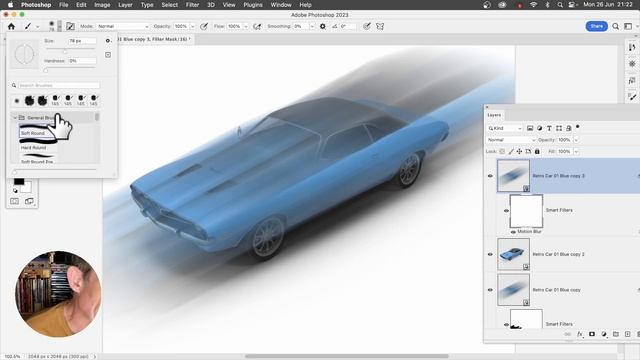Open layer Fill dropdown arrow

(x=576, y=151)
